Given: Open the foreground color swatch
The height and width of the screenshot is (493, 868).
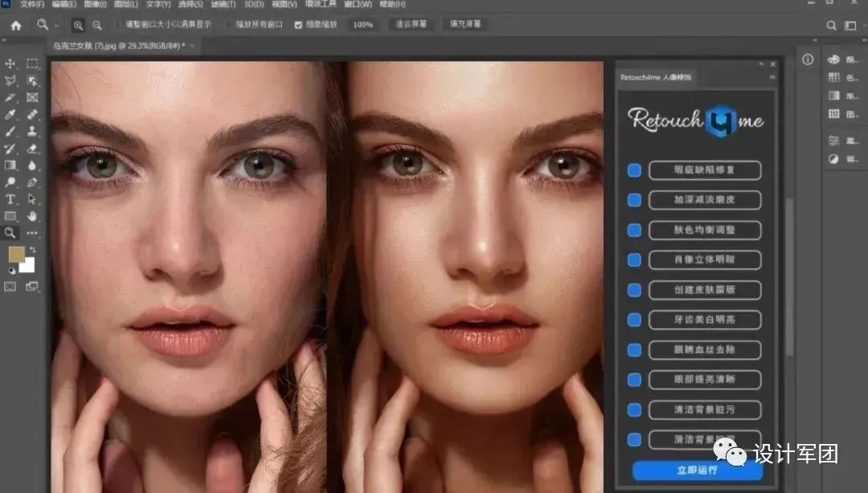Looking at the screenshot, I should coord(16,255).
